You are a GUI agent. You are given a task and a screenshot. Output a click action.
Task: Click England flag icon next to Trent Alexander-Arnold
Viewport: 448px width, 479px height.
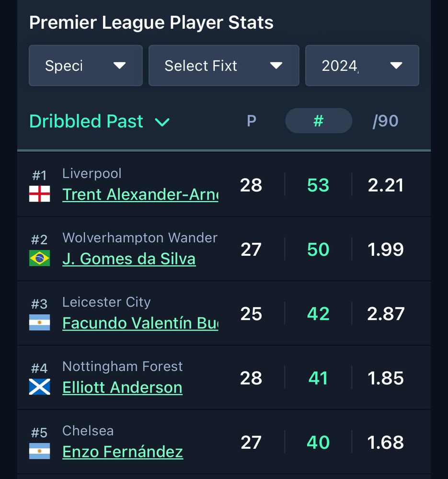click(x=39, y=194)
